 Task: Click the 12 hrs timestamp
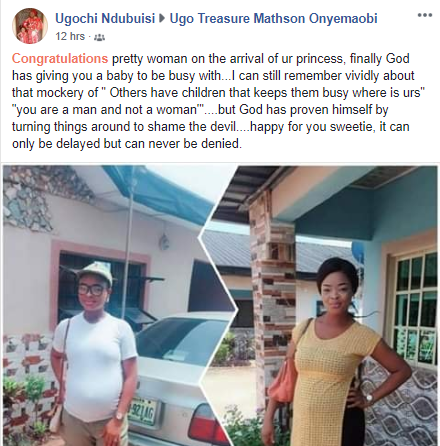70,36
